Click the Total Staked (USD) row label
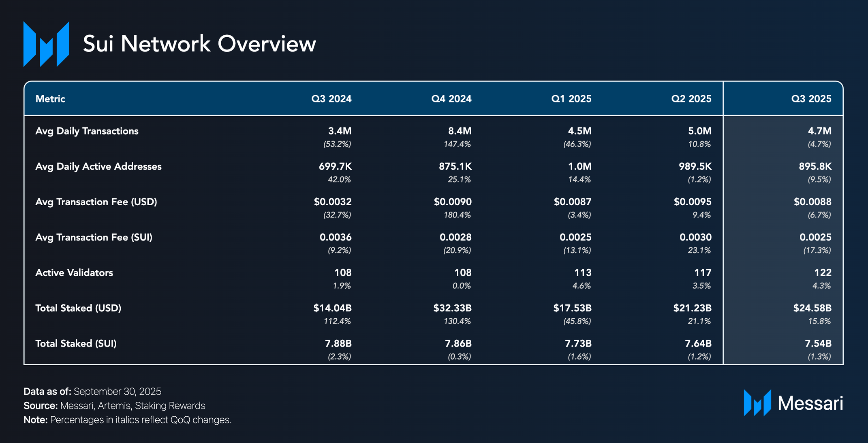Image resolution: width=868 pixels, height=443 pixels. tap(78, 308)
